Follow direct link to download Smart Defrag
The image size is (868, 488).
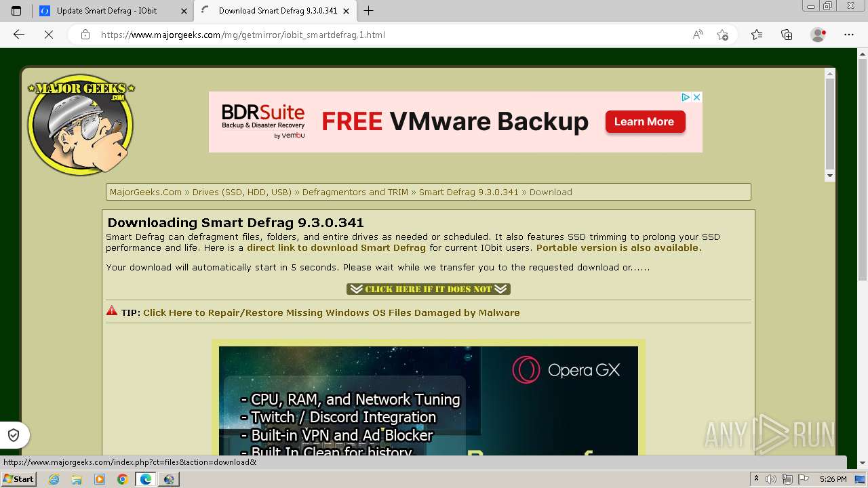coord(336,247)
